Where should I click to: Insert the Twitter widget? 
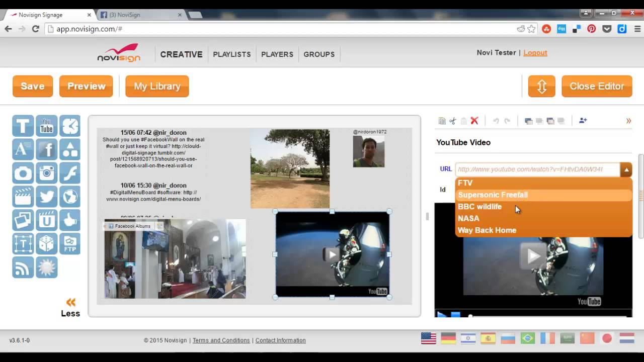point(46,197)
